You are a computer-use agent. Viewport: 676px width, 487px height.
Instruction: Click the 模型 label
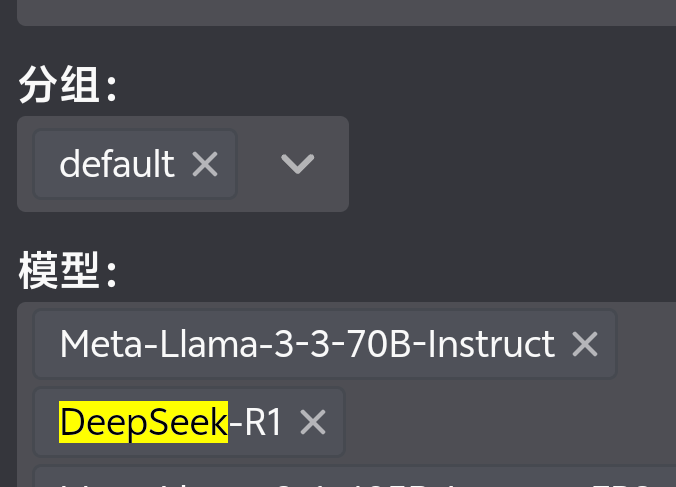click(x=68, y=271)
